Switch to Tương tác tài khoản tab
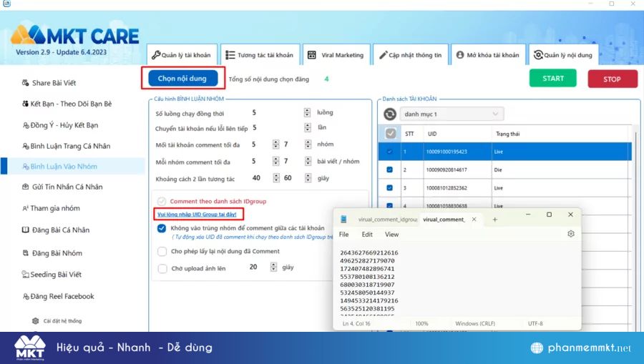The height and width of the screenshot is (364, 644). (x=260, y=54)
